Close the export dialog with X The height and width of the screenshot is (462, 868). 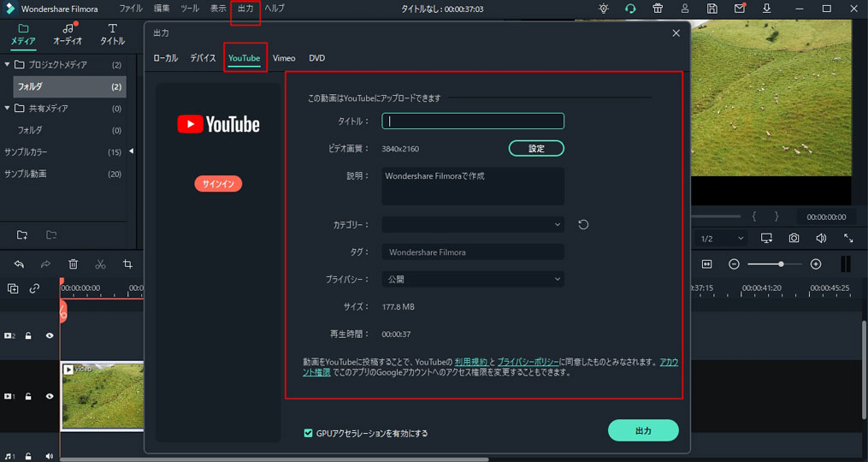(x=676, y=33)
